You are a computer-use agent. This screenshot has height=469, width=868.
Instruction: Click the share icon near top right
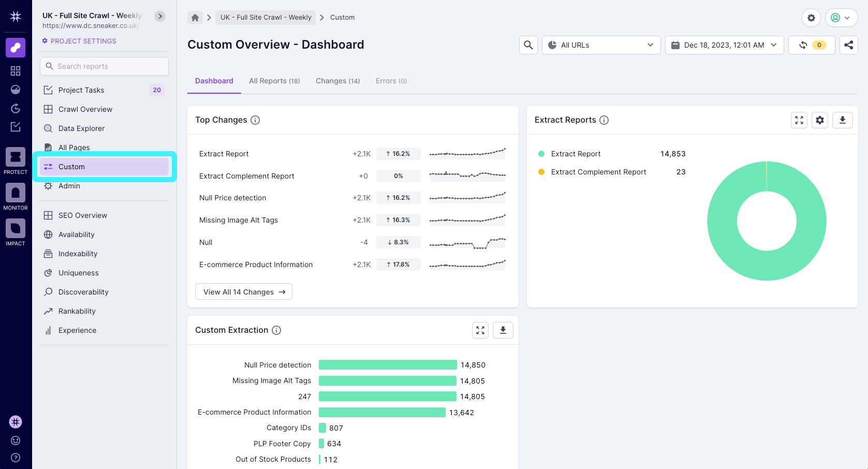(x=849, y=45)
